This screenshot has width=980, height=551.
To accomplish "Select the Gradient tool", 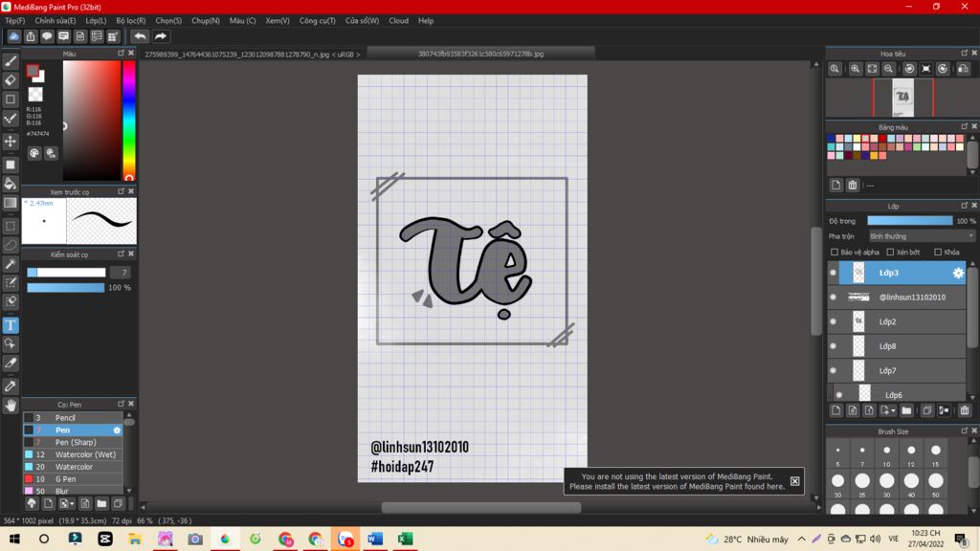I will pyautogui.click(x=11, y=203).
